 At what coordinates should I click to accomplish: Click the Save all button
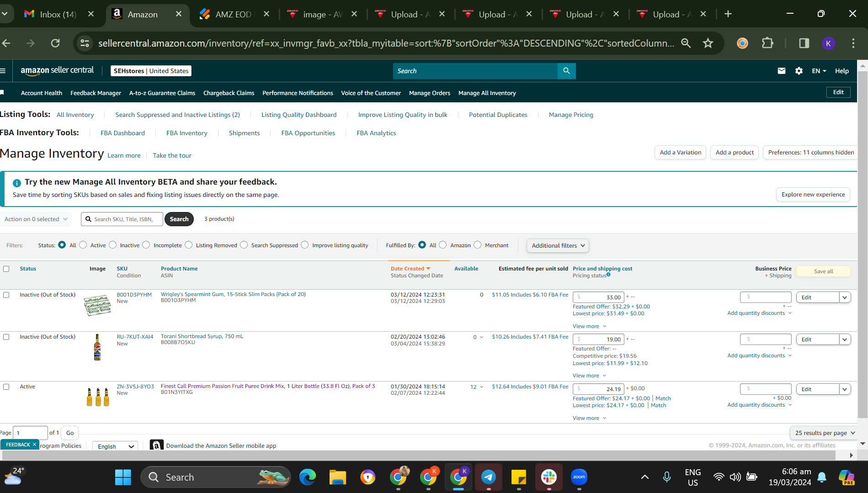click(x=823, y=271)
